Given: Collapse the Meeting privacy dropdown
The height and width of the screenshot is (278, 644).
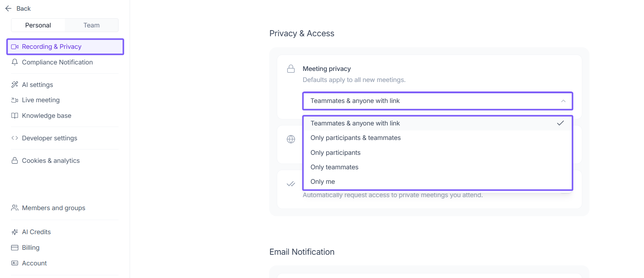Looking at the screenshot, I should coord(563,101).
